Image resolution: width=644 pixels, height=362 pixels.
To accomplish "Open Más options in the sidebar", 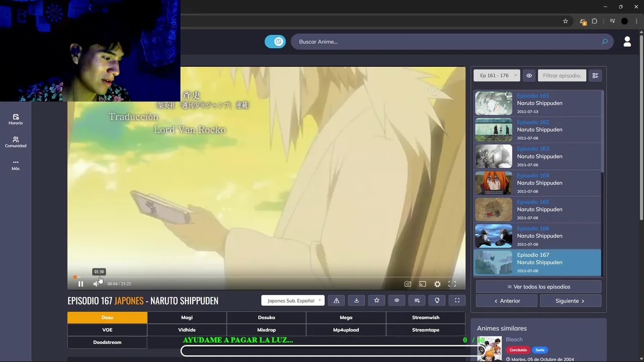I will 16,165.
